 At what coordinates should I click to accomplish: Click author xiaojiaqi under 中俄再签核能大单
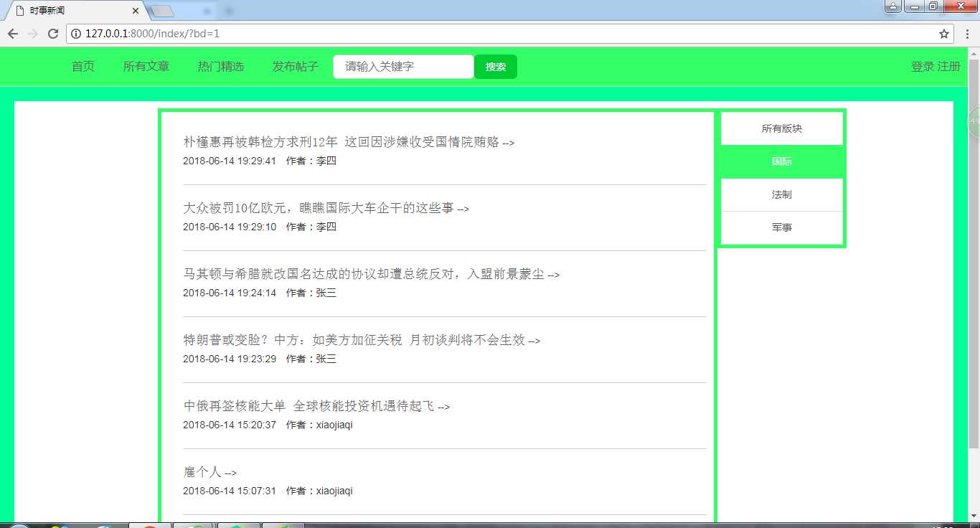(x=334, y=425)
